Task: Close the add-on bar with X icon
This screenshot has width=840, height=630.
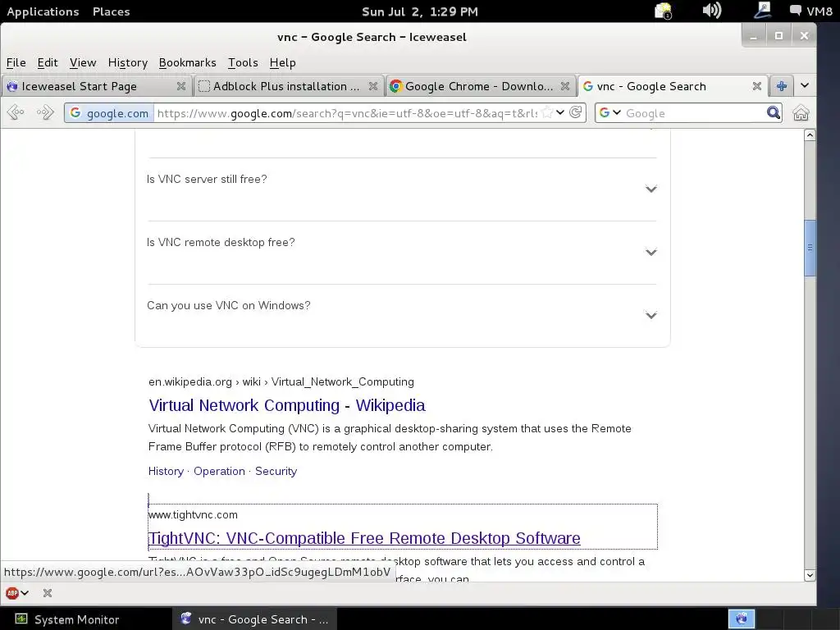Action: tap(48, 593)
